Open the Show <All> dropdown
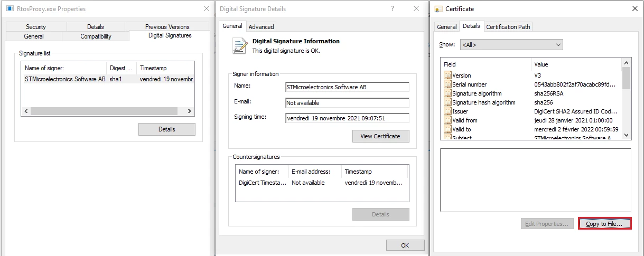This screenshot has width=644, height=256. (x=511, y=45)
